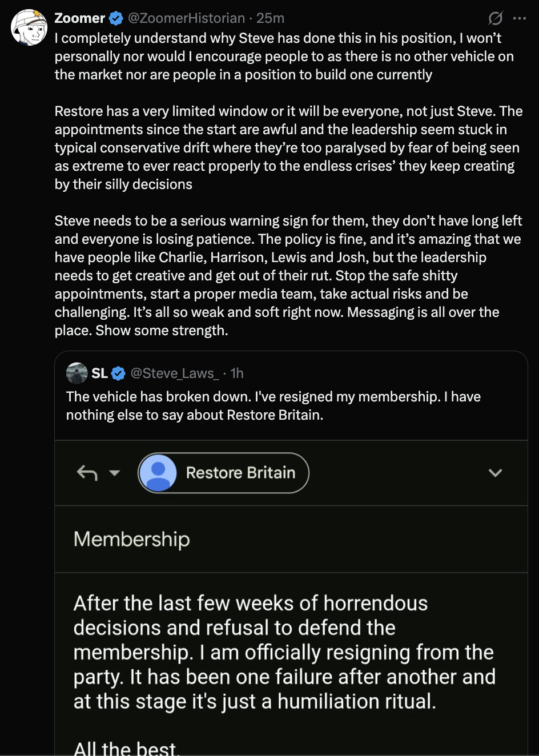Screen dimensions: 539x756
Task: Open the three-dot more options menu
Action: 519,19
